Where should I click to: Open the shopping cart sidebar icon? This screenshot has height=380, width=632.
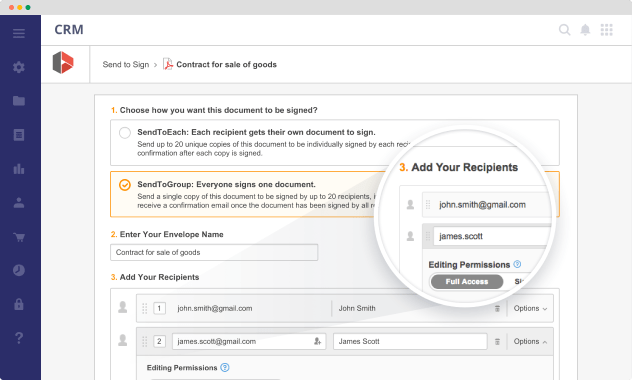click(19, 237)
